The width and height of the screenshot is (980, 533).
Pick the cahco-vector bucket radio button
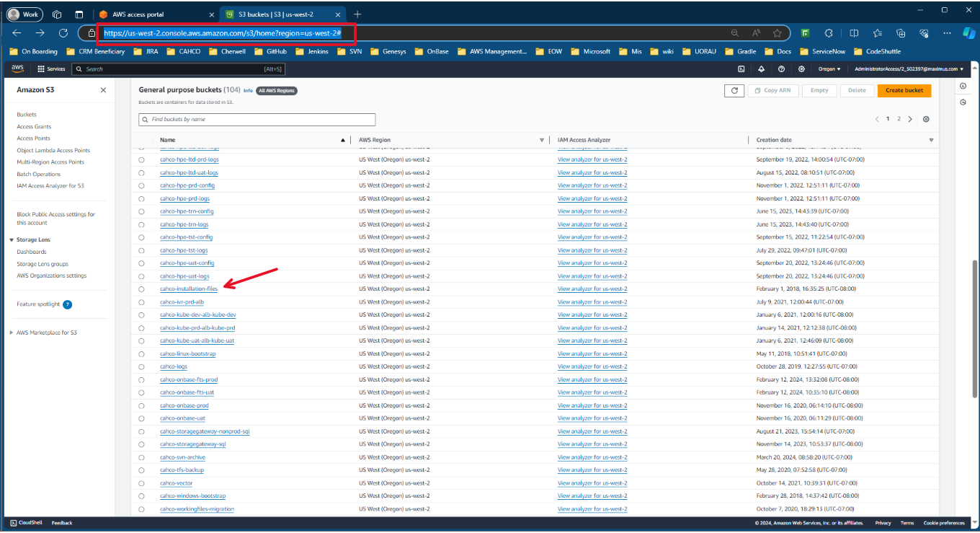pos(141,483)
